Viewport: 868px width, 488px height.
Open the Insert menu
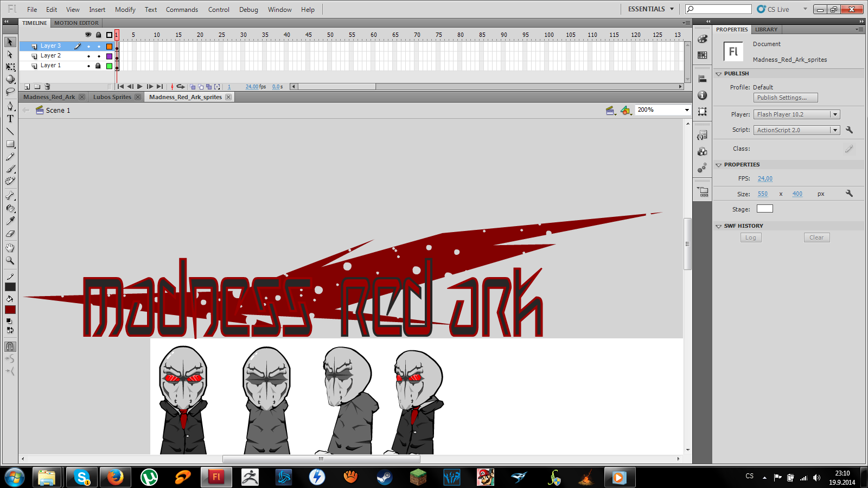(x=97, y=10)
